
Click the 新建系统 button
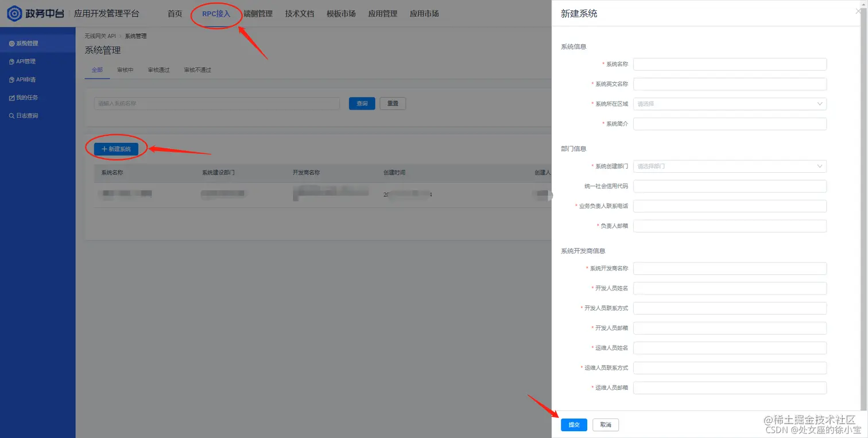116,149
